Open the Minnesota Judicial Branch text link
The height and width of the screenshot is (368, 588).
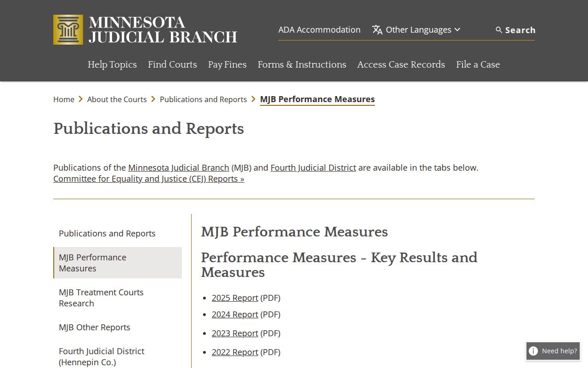click(x=179, y=167)
